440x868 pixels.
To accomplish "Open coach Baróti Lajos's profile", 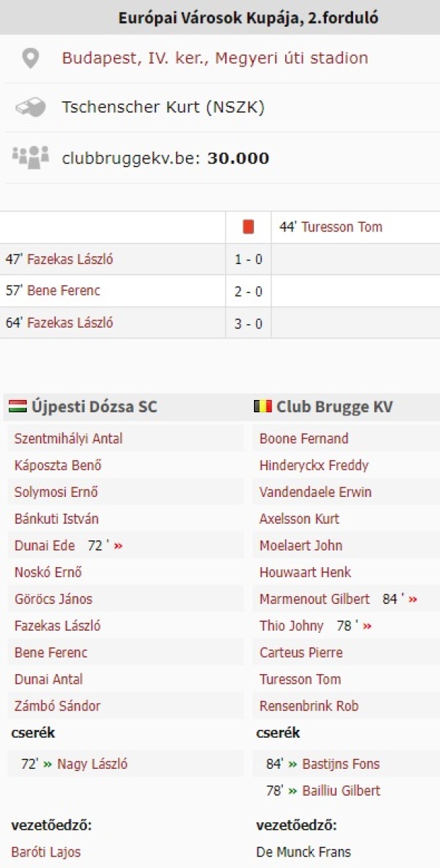I will (x=46, y=852).
